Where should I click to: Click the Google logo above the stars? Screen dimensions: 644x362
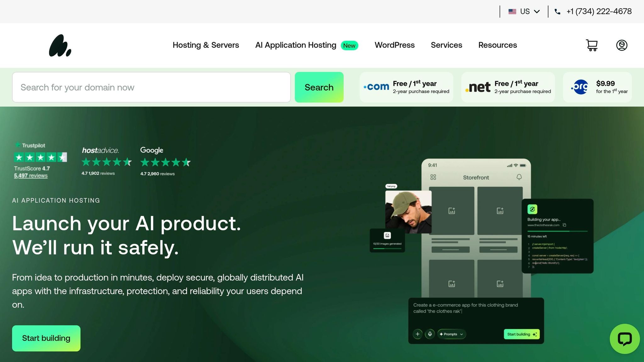tap(152, 150)
